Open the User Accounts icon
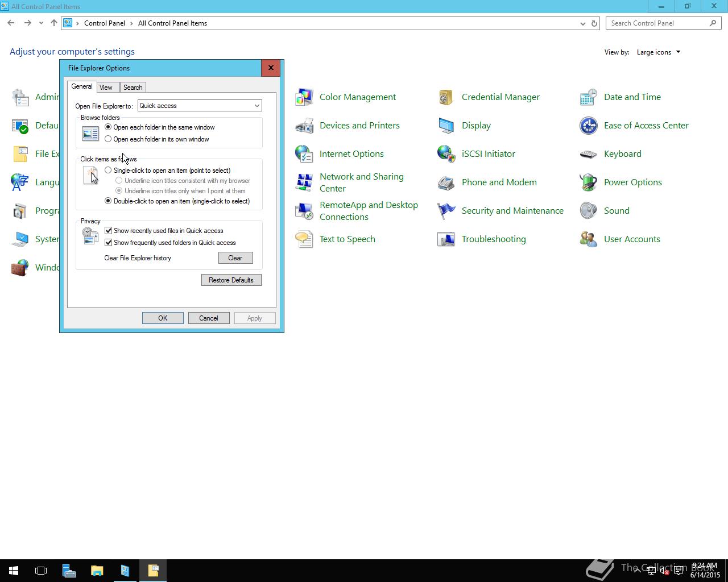Screen dimensions: 728x582 (x=589, y=239)
